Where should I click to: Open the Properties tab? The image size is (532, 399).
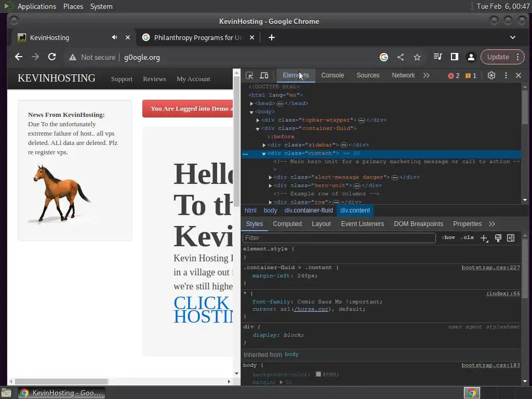pyautogui.click(x=467, y=224)
